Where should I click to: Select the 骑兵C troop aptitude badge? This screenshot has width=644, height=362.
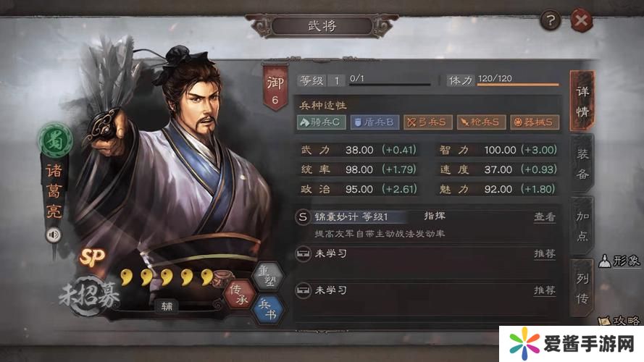coord(321,122)
